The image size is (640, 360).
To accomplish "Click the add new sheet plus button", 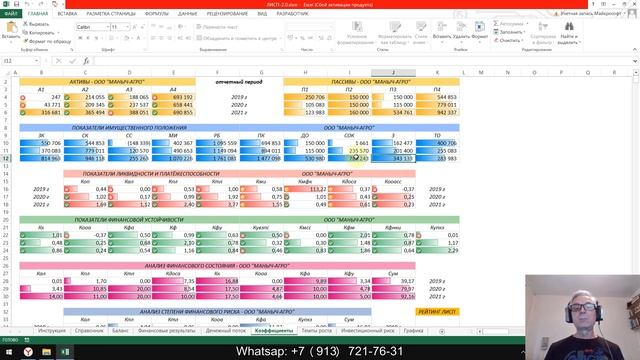I will [x=442, y=331].
